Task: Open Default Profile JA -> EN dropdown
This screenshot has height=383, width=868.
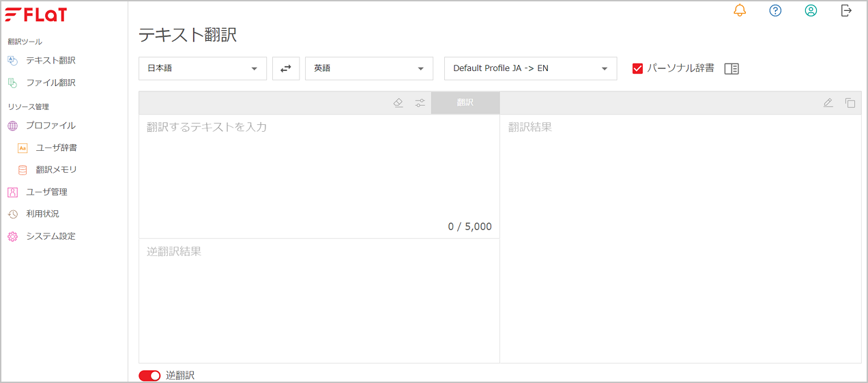Action: (x=531, y=68)
